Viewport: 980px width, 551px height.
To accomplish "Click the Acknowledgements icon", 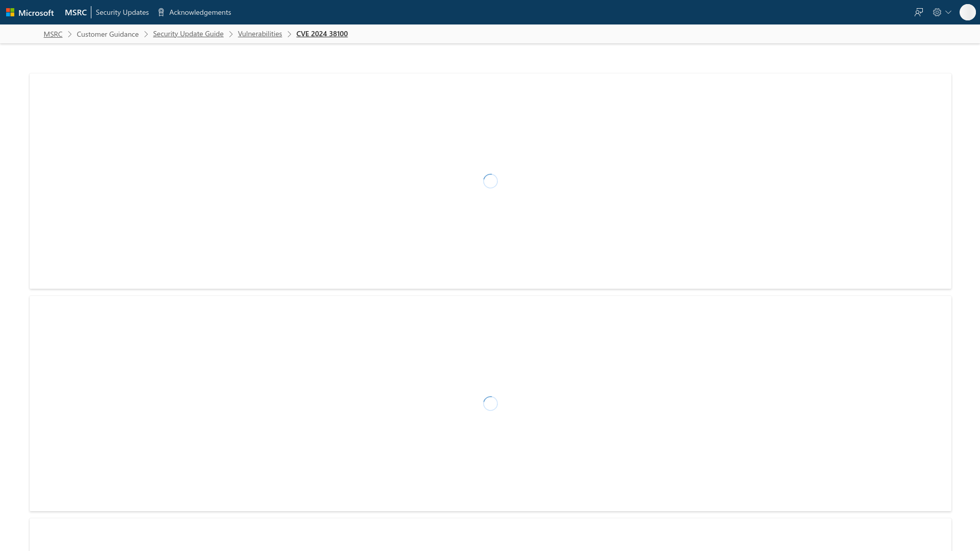I will pos(161,12).
